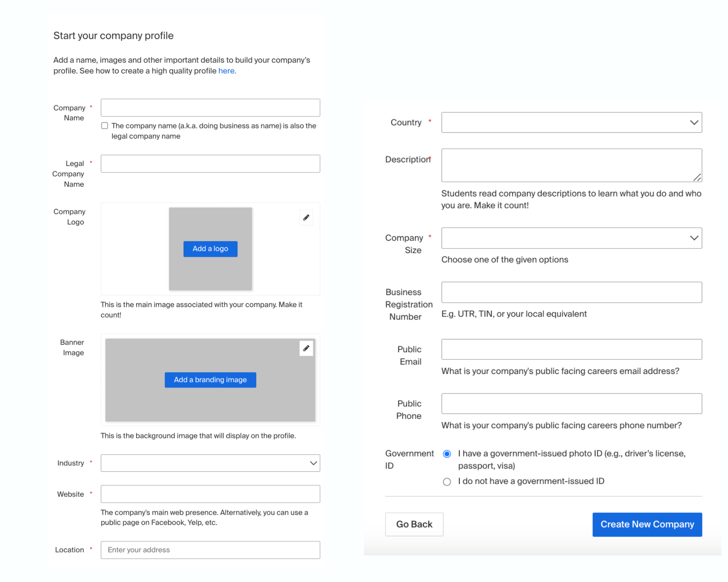This screenshot has width=728, height=582.
Task: Focus the Company Name input field
Action: click(x=210, y=108)
